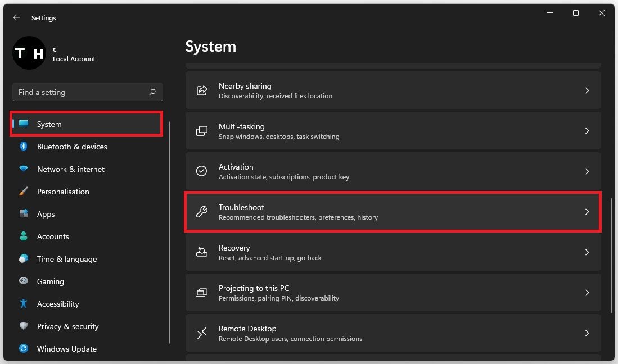This screenshot has width=618, height=364.
Task: Expand the Multi-tasking row chevron
Action: point(587,131)
